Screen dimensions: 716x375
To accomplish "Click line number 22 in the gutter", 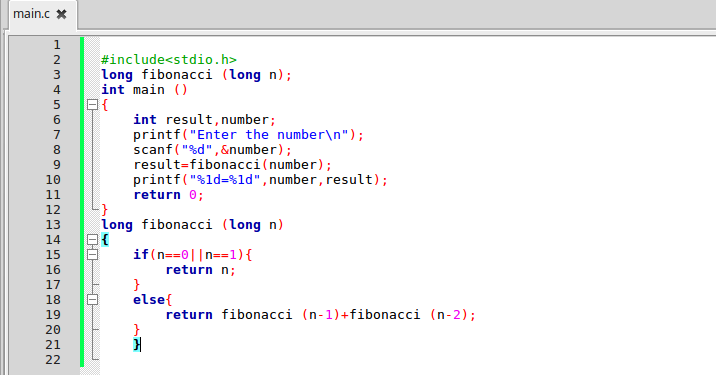I will 53,360.
